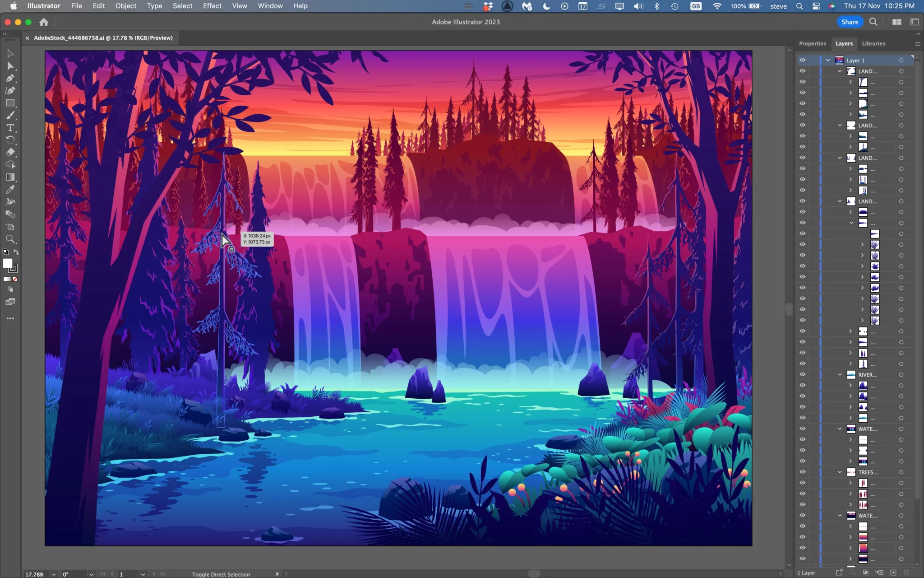Hide the TREES layer
The width and height of the screenshot is (924, 578).
(x=802, y=472)
